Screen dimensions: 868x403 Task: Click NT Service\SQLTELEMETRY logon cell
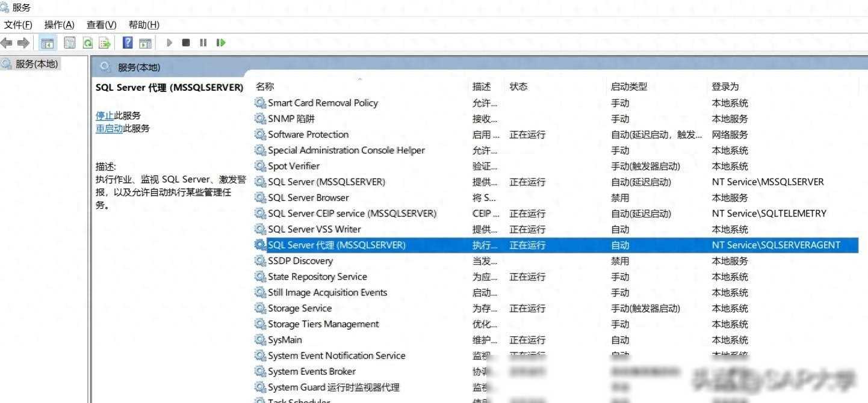(x=769, y=214)
